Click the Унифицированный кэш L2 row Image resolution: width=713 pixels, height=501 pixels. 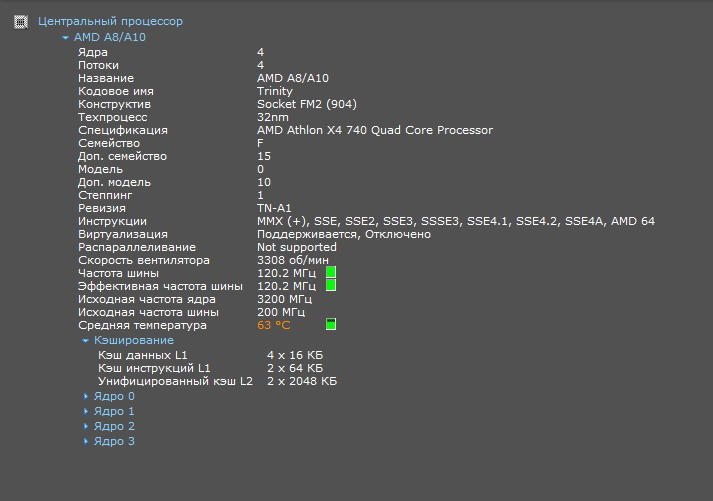[x=175, y=381]
